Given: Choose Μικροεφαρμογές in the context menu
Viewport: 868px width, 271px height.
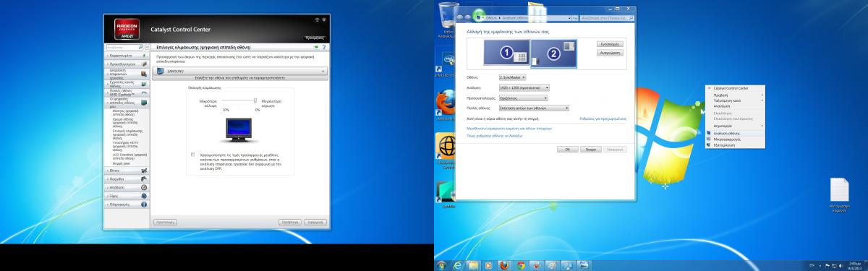Looking at the screenshot, I should (x=734, y=139).
